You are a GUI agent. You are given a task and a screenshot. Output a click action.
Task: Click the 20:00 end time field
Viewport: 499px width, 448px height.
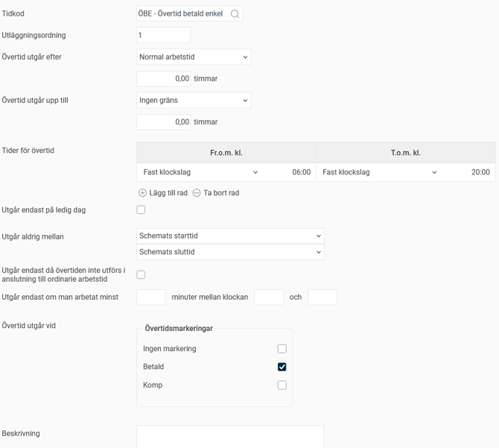click(x=474, y=172)
